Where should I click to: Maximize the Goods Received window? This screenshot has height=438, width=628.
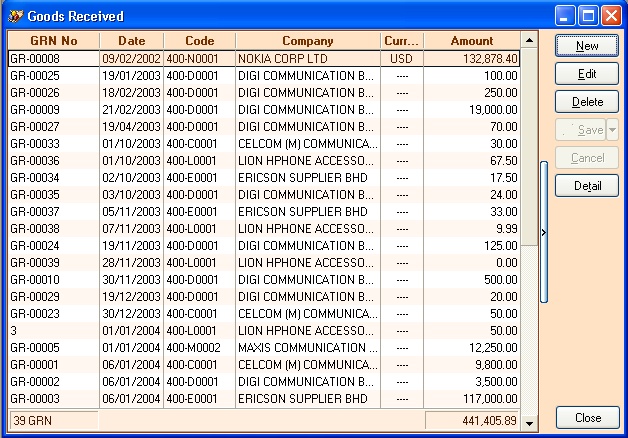(x=588, y=16)
